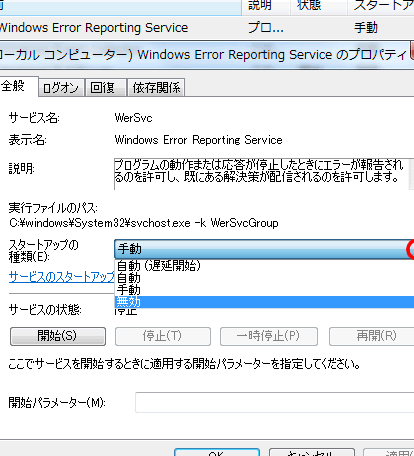Choose 自動 from the startup type list
This screenshot has width=414, height=456.
coord(264,278)
